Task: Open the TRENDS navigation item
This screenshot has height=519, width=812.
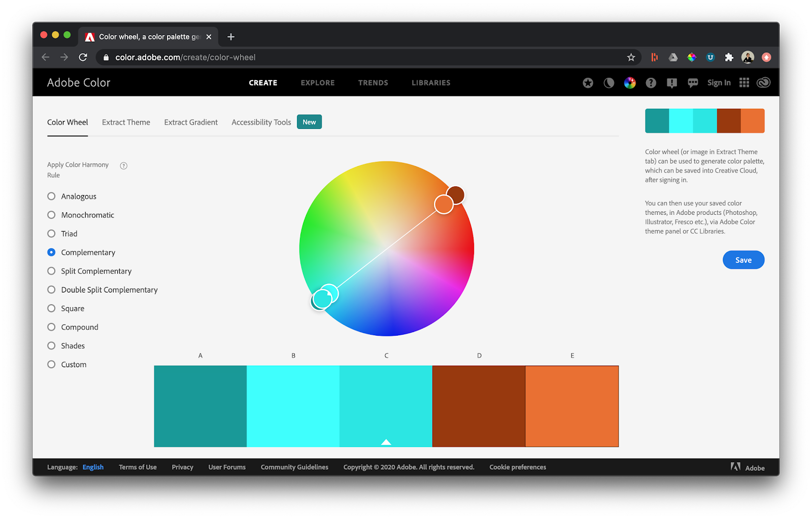Action: [x=373, y=83]
